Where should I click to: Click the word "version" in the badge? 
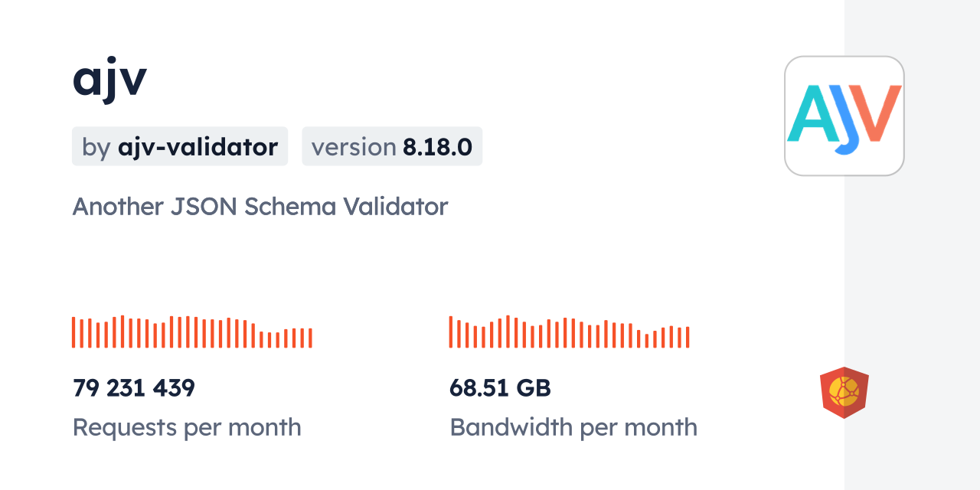click(x=354, y=146)
